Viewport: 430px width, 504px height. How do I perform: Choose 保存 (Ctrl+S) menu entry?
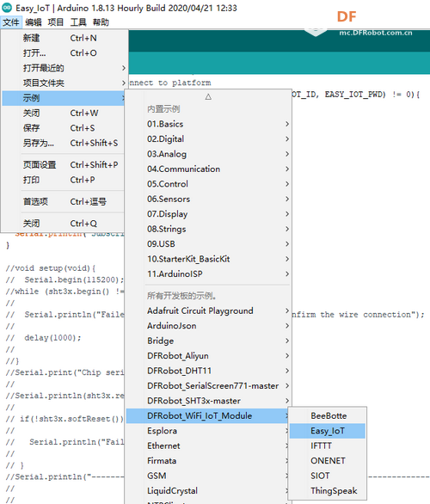pyautogui.click(x=64, y=128)
